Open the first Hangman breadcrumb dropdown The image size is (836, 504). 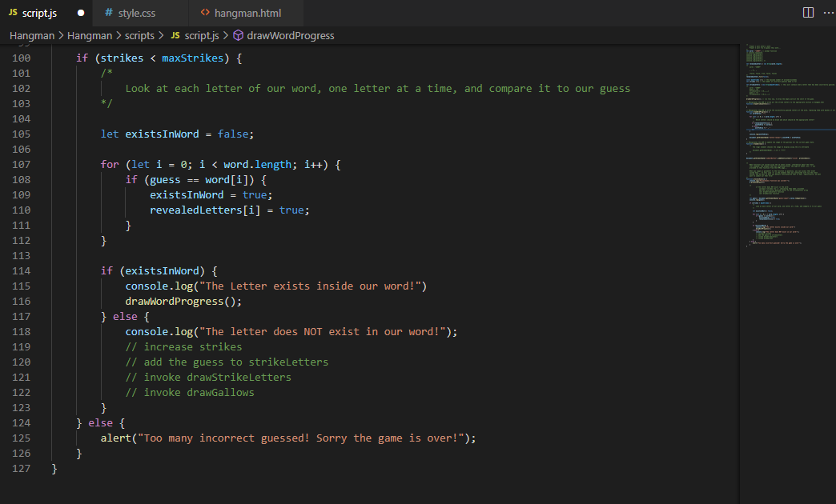31,35
